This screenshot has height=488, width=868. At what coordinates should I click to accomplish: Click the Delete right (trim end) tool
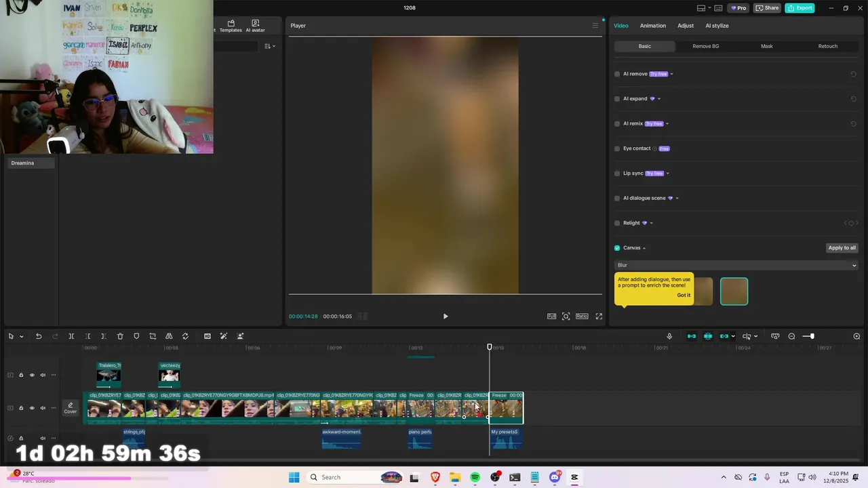[x=104, y=336]
